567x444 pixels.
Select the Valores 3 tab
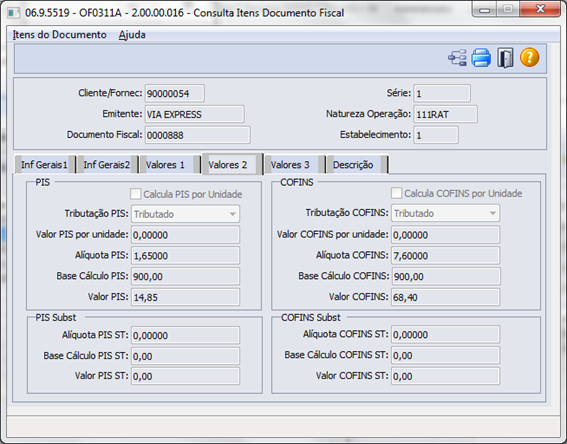click(x=290, y=165)
